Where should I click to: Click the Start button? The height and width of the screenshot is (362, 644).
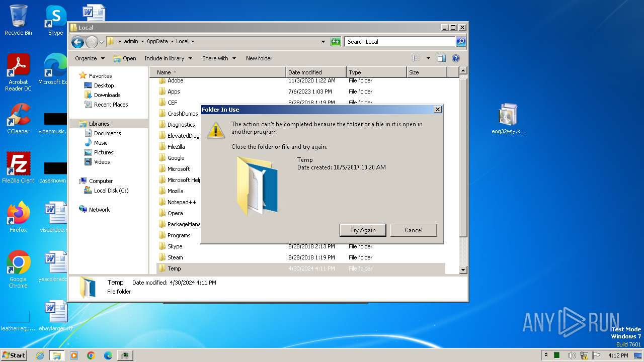click(14, 355)
